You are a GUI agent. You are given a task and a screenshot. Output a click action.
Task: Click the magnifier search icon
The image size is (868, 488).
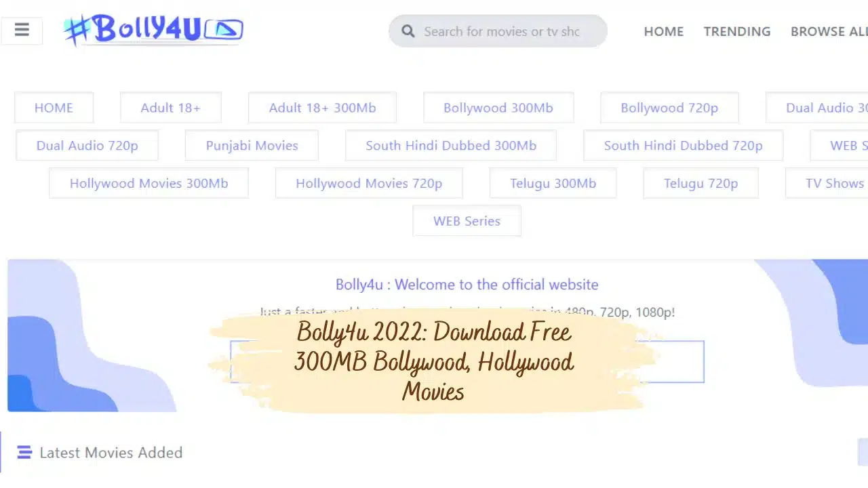(408, 31)
